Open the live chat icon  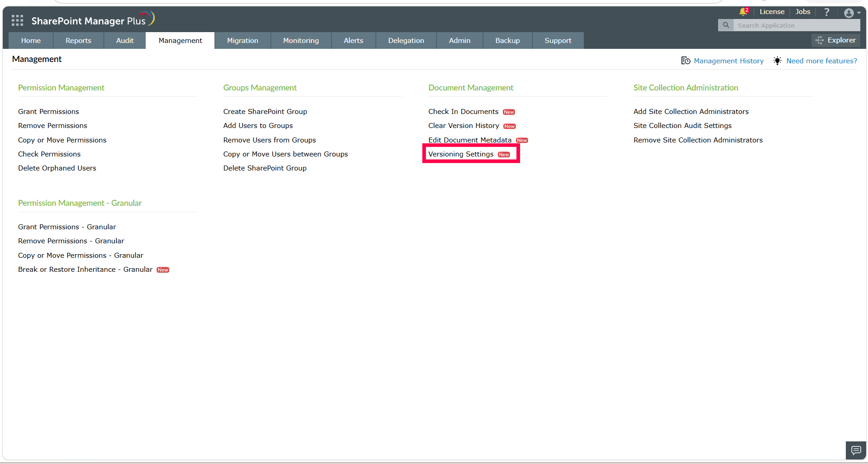(x=856, y=450)
